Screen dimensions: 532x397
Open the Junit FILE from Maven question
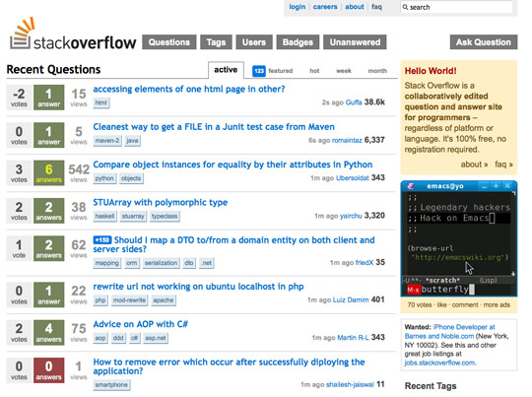(x=214, y=127)
